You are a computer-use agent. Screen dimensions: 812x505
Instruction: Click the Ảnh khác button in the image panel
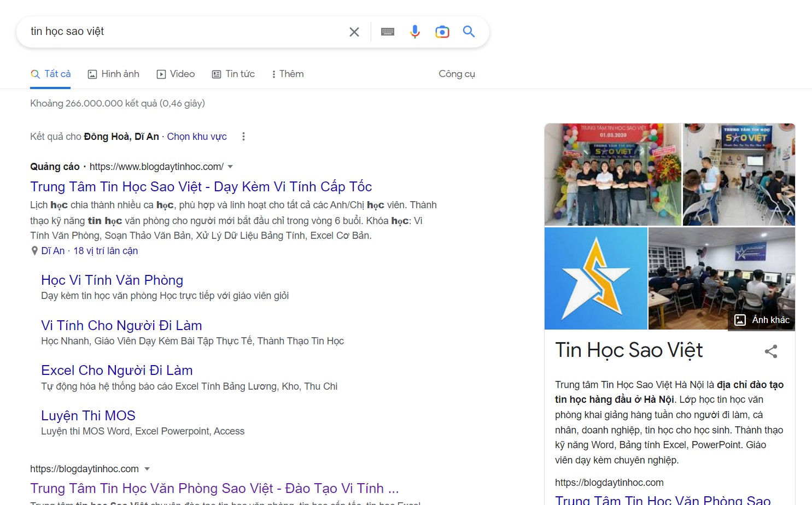coord(762,320)
